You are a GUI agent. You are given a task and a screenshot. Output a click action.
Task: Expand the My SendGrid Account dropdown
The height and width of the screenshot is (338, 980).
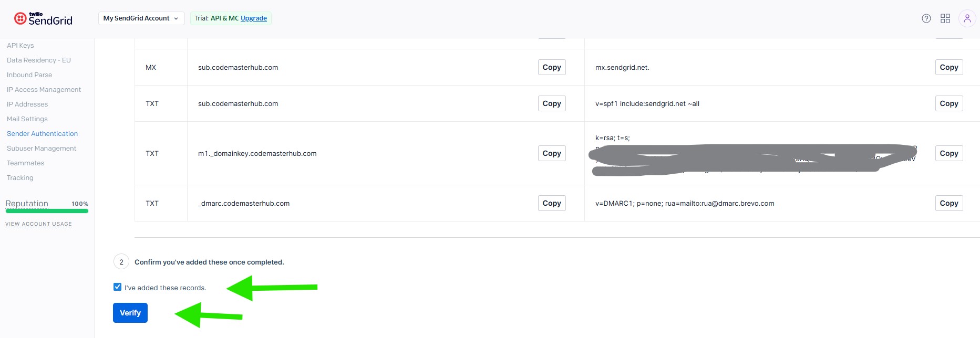click(x=141, y=18)
